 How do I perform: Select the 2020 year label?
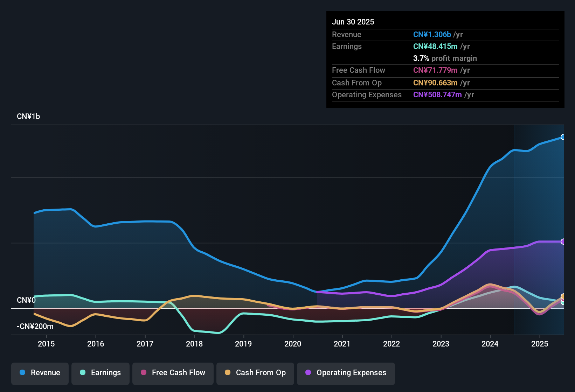[293, 344]
